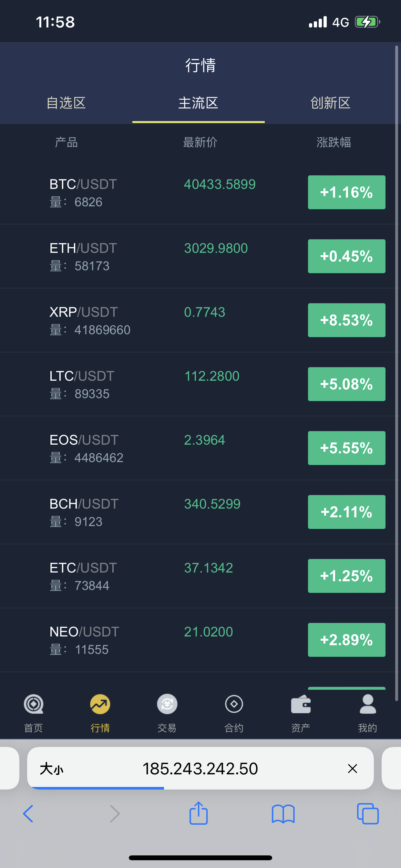Viewport: 401px width, 868px height.
Task: Open the 资产 wallet icon
Action: [x=301, y=705]
